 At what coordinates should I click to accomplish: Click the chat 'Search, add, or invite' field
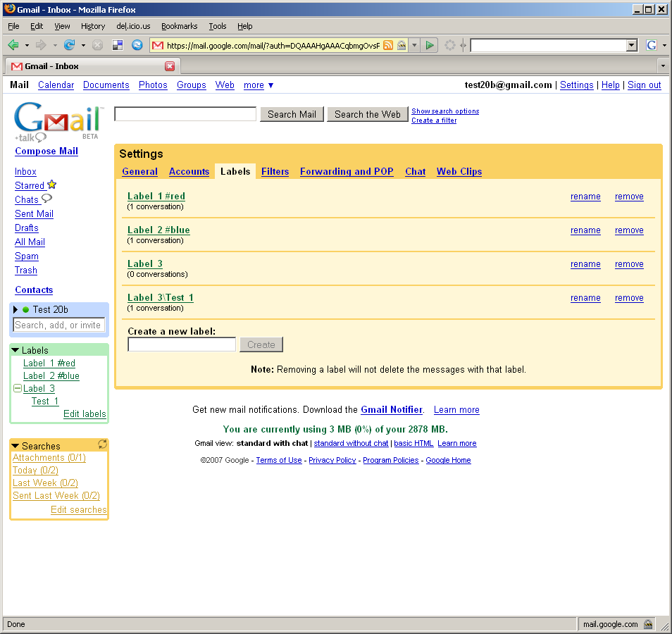(58, 325)
